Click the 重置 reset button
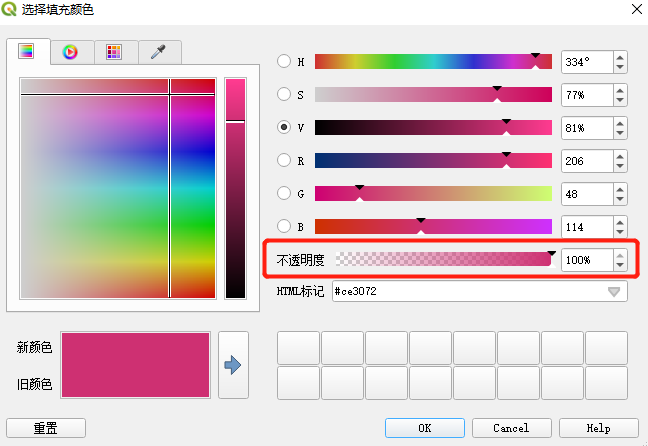Image resolution: width=648 pixels, height=446 pixels. pos(46,428)
